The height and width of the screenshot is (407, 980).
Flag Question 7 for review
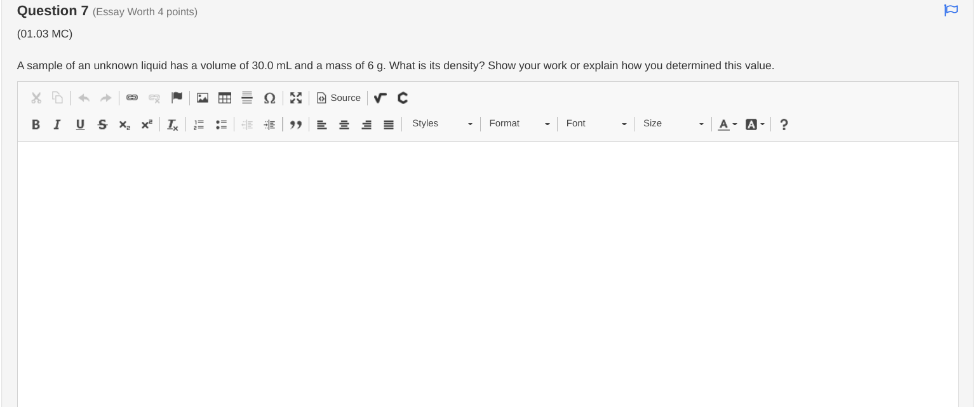click(x=951, y=10)
